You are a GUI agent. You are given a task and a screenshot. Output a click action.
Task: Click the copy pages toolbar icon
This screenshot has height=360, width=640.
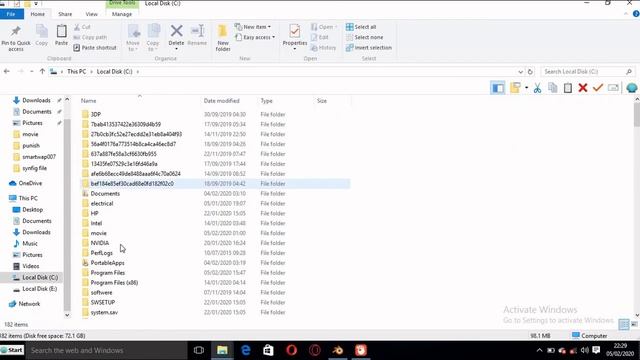coord(553,88)
